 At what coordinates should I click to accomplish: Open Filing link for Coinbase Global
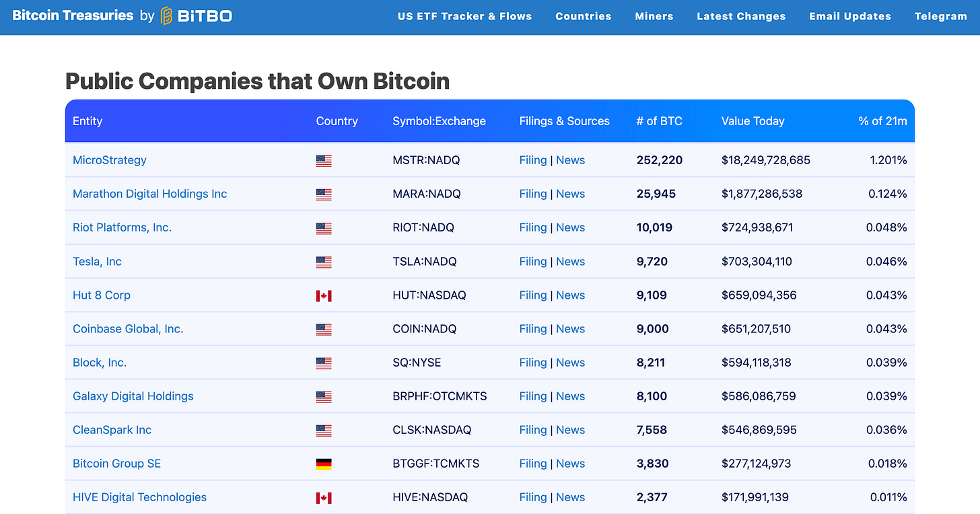coord(533,328)
